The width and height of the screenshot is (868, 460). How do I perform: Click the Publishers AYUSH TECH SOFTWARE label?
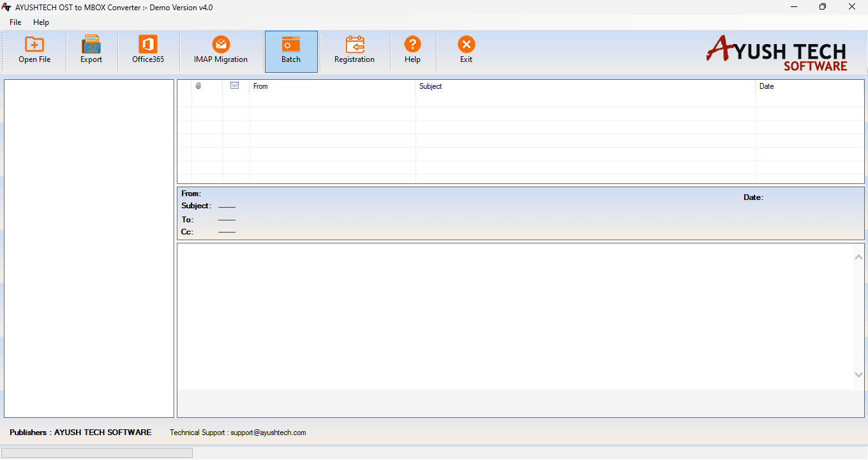coord(80,433)
